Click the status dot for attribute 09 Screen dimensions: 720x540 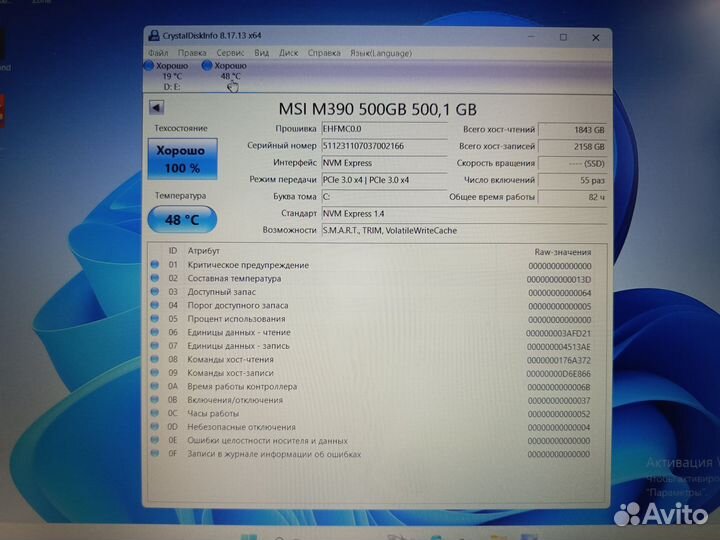[x=155, y=372]
